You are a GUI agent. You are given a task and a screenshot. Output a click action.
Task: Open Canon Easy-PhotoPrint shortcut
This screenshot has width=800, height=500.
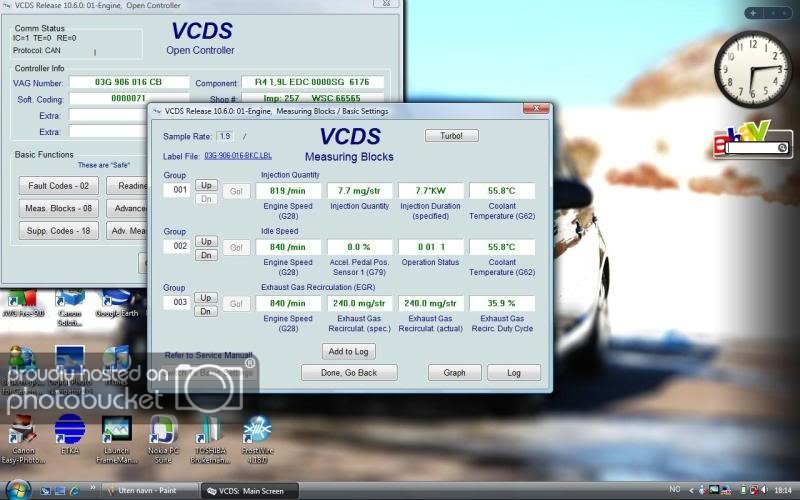click(22, 432)
